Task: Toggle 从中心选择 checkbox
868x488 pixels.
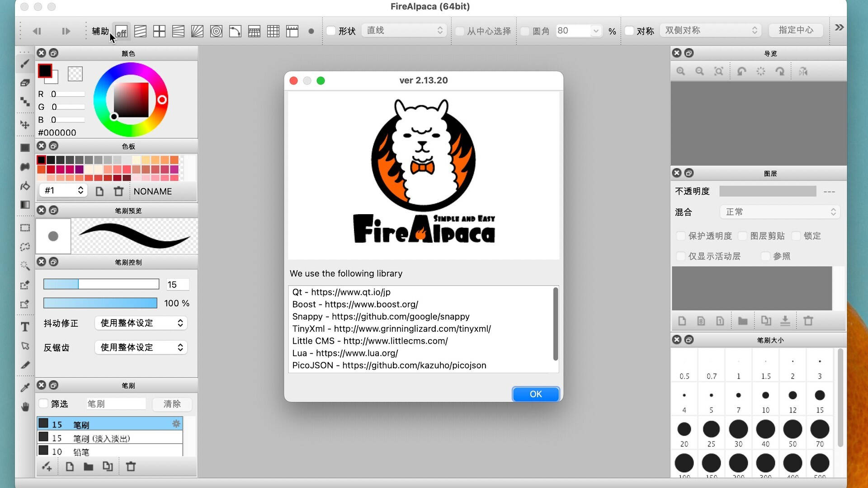Action: 460,31
